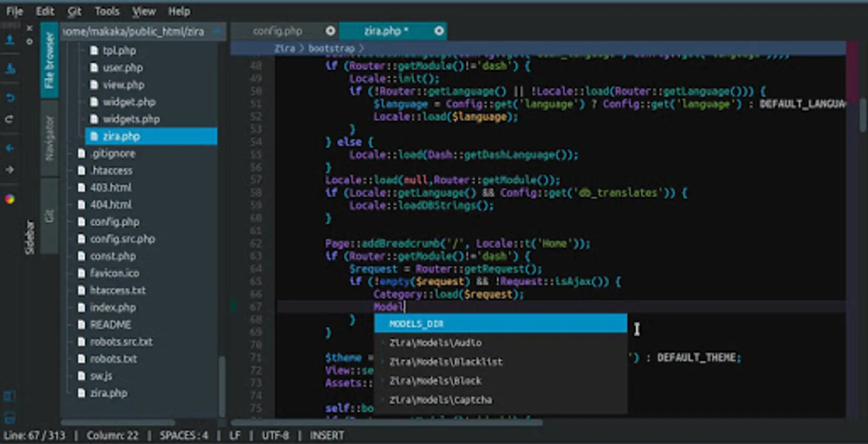Click the open file icon in left toolbar

coord(9,40)
